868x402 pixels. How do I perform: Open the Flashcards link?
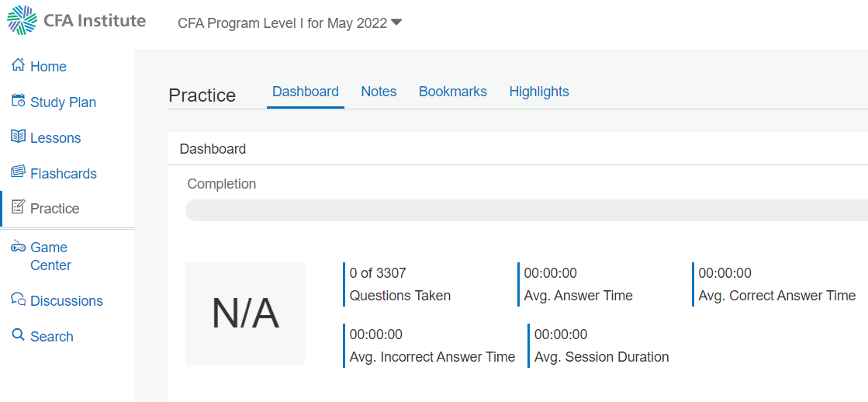pos(64,174)
